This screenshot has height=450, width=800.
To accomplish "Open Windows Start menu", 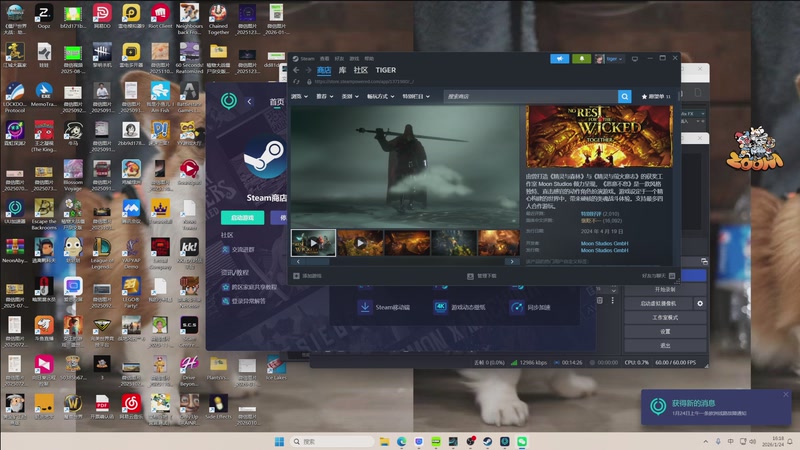I will [x=279, y=441].
